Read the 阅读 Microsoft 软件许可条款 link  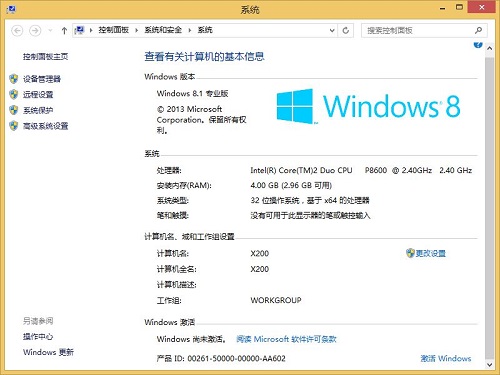[286, 339]
